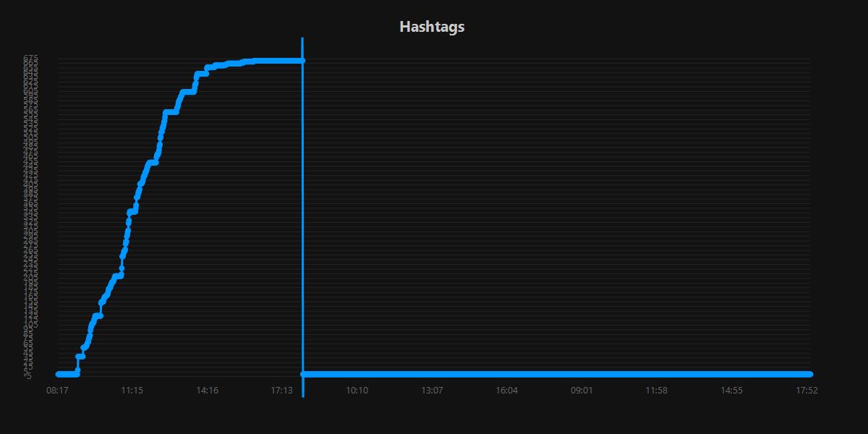Select the 10:10 x-axis time label
This screenshot has height=434, width=868.
point(357,391)
